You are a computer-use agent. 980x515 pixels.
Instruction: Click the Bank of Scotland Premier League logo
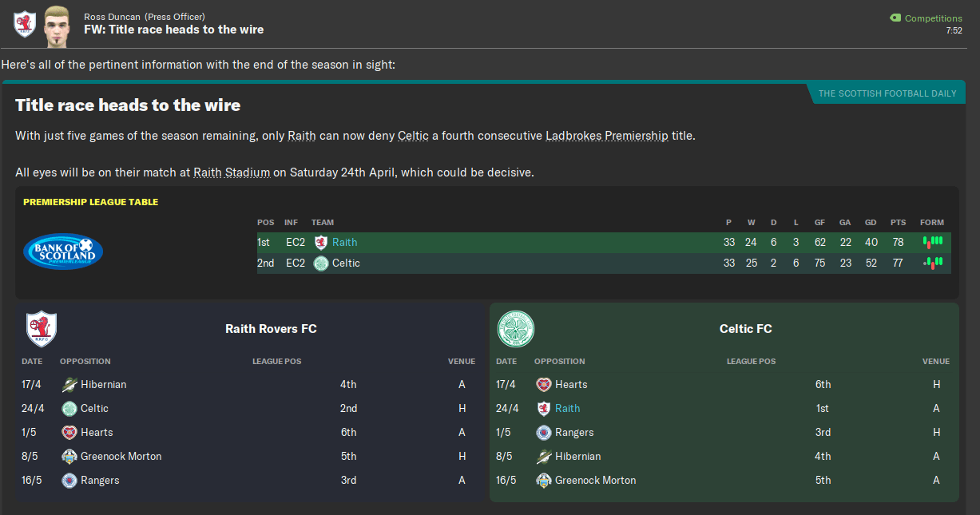63,252
